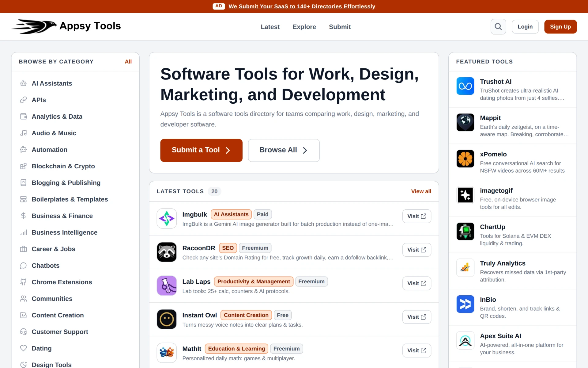The height and width of the screenshot is (368, 588).
Task: Click the Chatbots speech bubble icon
Action: [x=23, y=266]
